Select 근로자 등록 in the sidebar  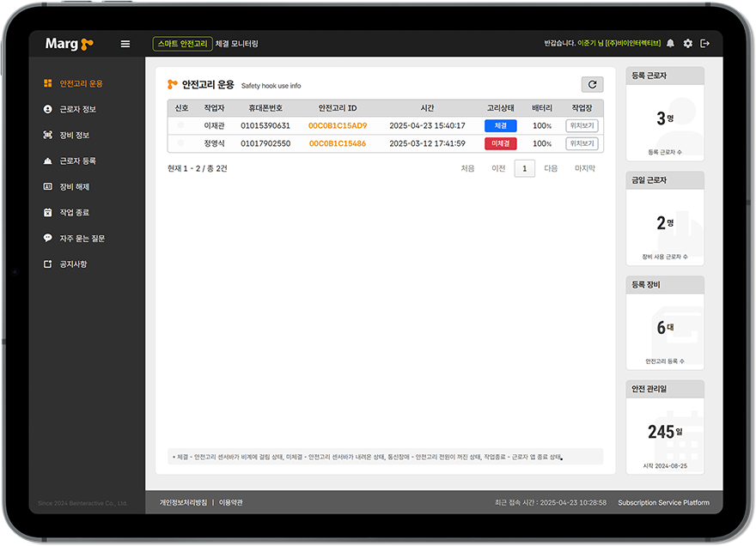click(x=77, y=161)
